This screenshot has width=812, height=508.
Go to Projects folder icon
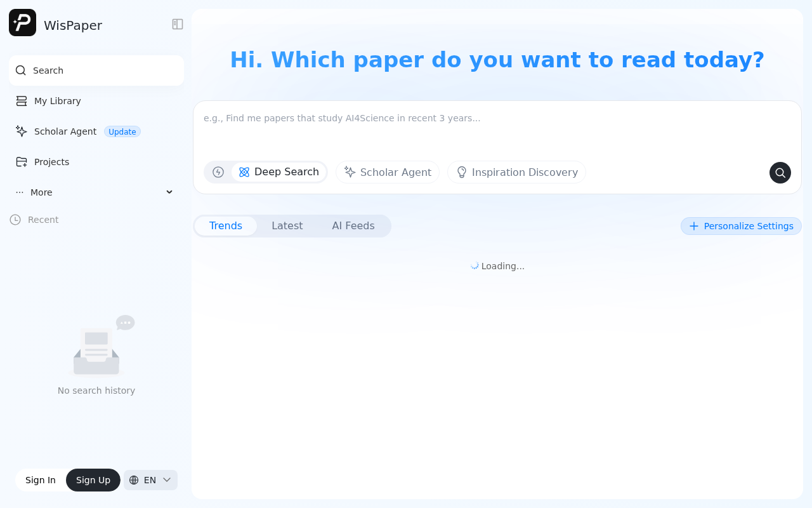point(22,162)
